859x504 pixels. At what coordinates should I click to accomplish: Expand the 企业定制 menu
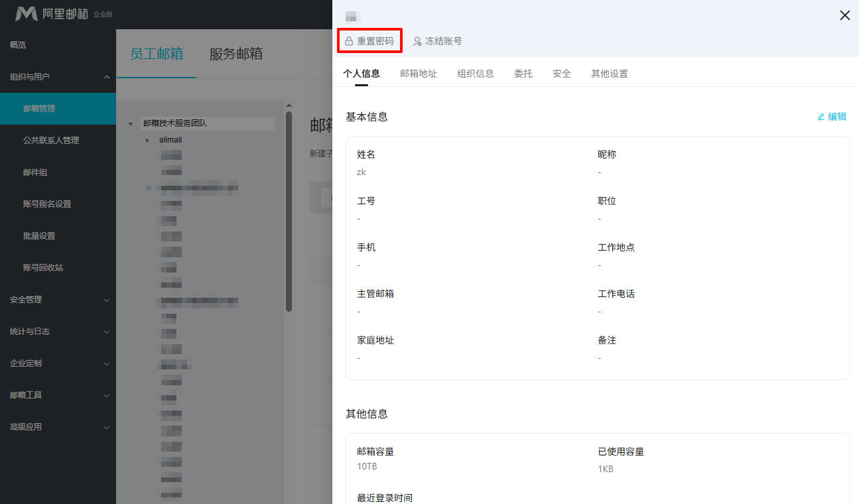(x=58, y=363)
